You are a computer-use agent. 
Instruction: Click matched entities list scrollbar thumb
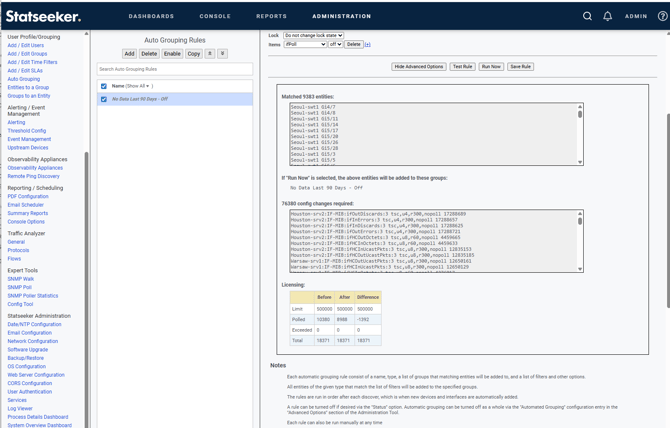tap(580, 114)
